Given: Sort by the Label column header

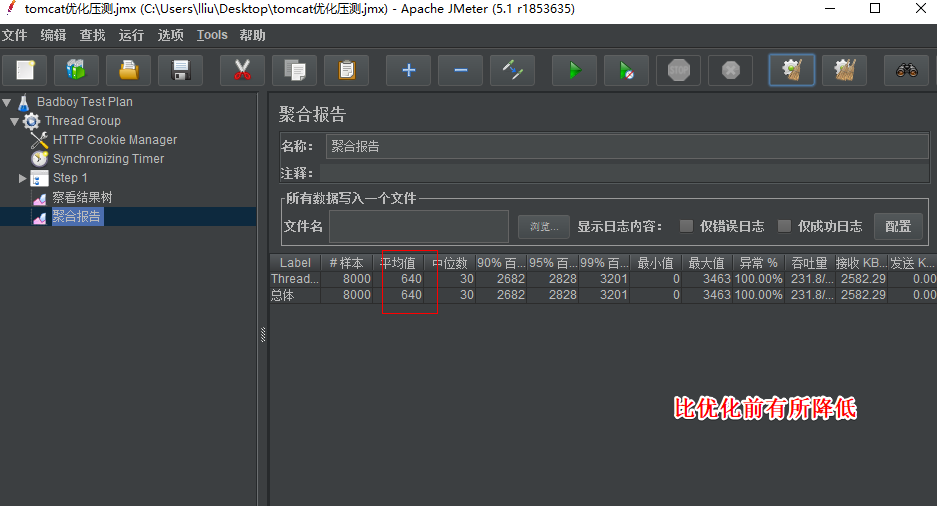Looking at the screenshot, I should click(x=295, y=263).
